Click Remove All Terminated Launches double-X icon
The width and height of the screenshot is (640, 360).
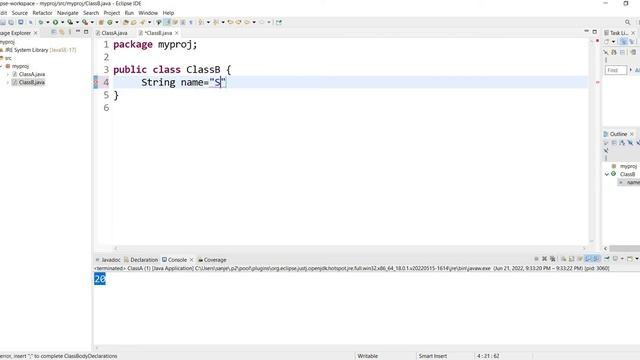coord(553,259)
